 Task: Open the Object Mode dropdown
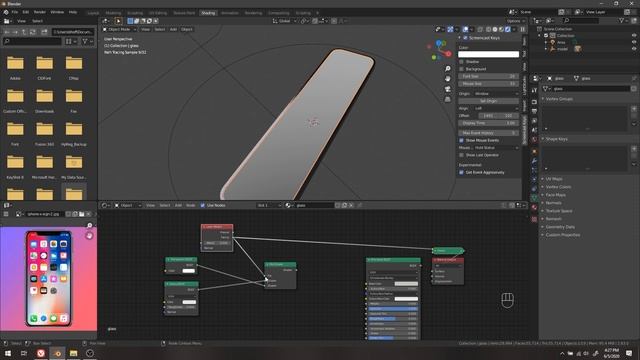click(119, 29)
